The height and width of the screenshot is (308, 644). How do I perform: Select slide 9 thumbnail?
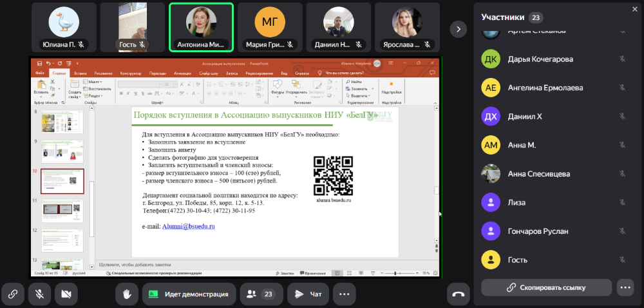[62, 151]
